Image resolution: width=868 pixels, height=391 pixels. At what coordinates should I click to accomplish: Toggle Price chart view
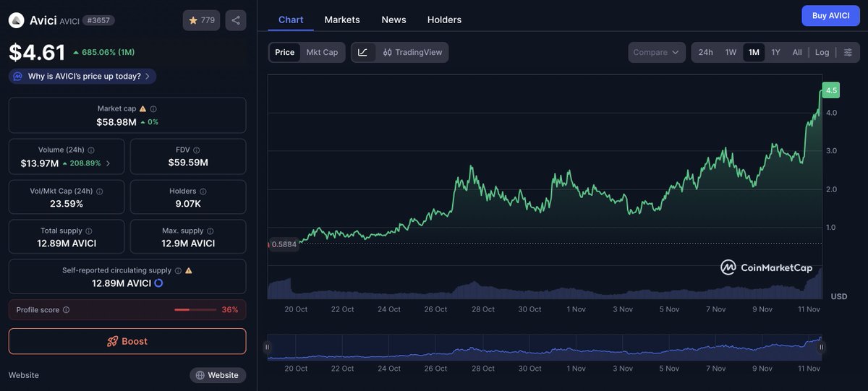285,52
